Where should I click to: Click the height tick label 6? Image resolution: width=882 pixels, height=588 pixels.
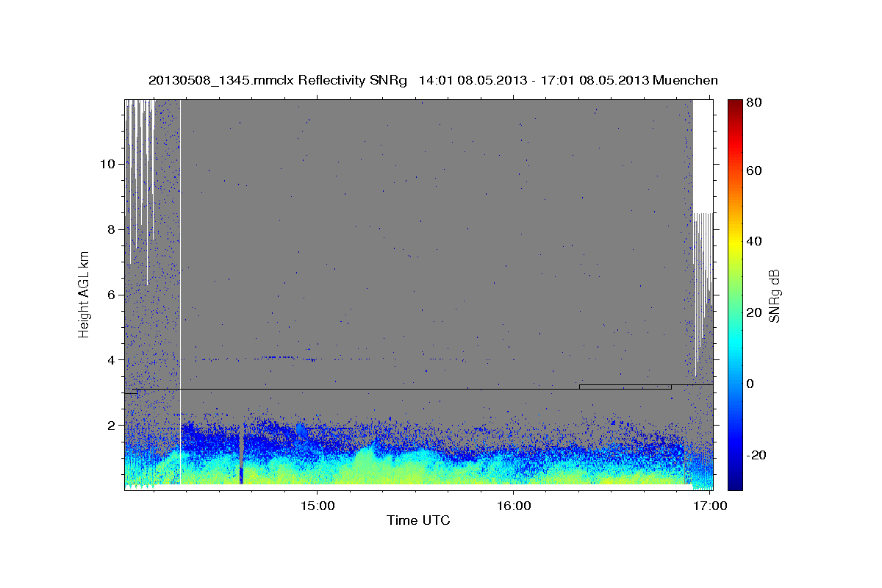coord(110,295)
